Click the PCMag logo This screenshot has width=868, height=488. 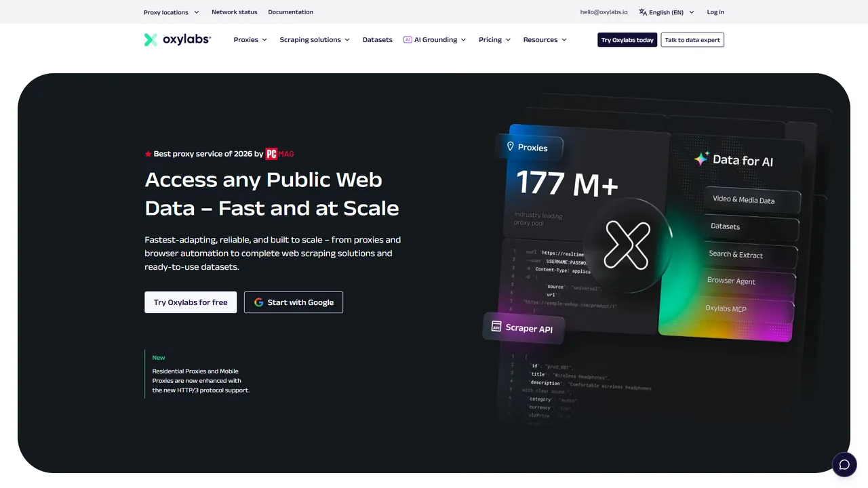pos(279,154)
